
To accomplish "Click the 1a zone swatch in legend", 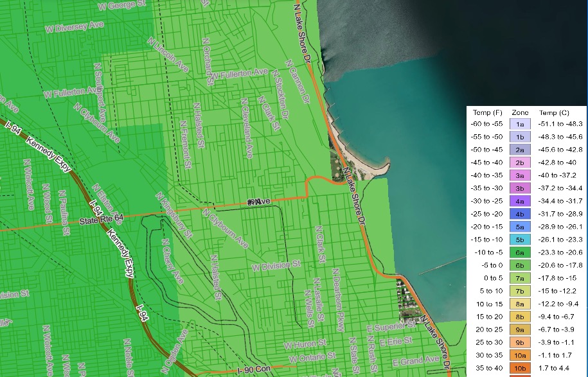I will click(520, 124).
